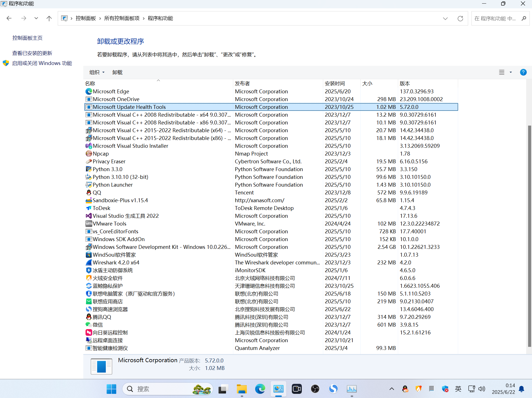This screenshot has width=532, height=398.
Task: Click the 微信 WeChat icon
Action: [x=89, y=325]
